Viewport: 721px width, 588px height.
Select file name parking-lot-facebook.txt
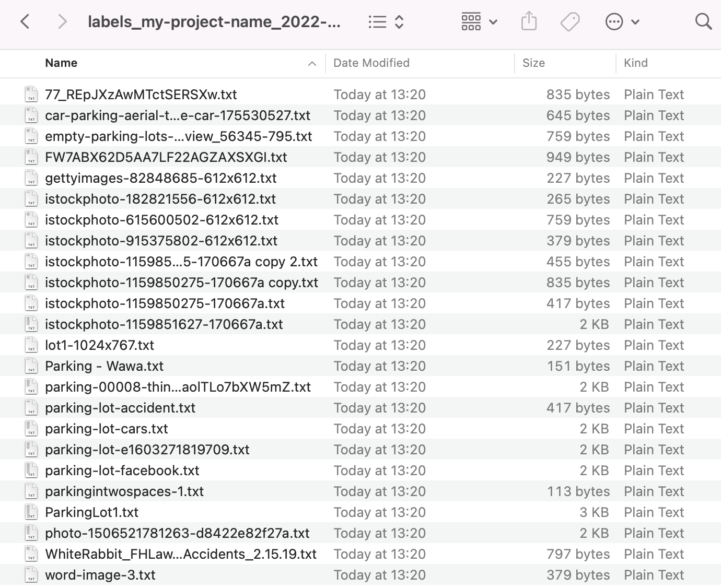(x=122, y=471)
